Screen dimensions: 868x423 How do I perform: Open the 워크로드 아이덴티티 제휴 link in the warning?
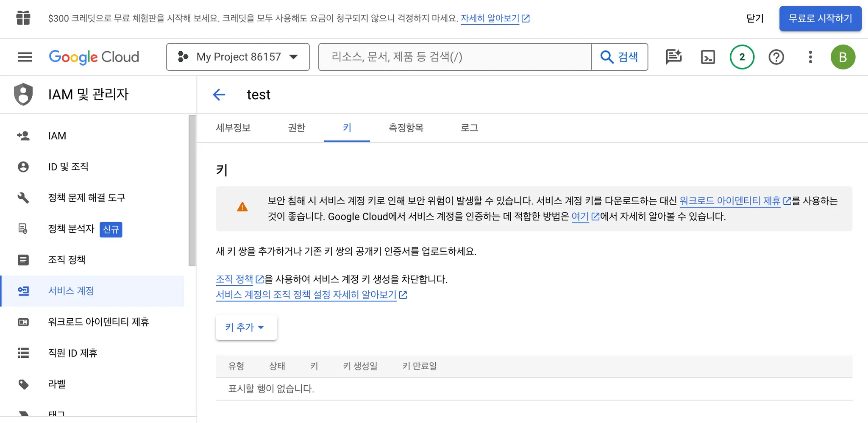tap(729, 200)
